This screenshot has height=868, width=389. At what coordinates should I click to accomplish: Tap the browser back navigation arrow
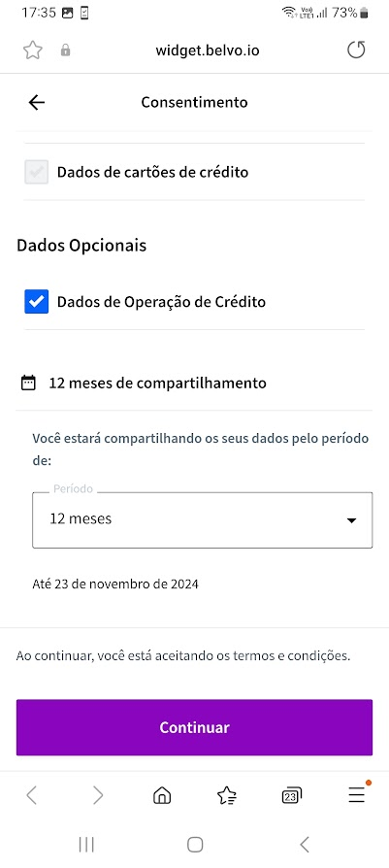tap(32, 796)
